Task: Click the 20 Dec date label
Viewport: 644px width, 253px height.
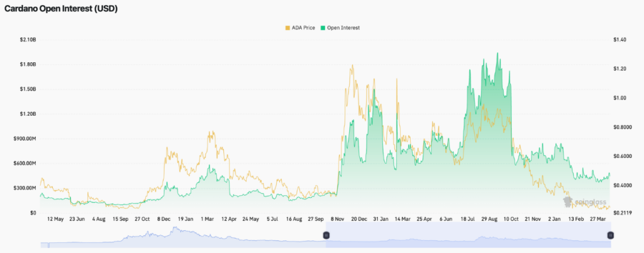Action: [360, 219]
